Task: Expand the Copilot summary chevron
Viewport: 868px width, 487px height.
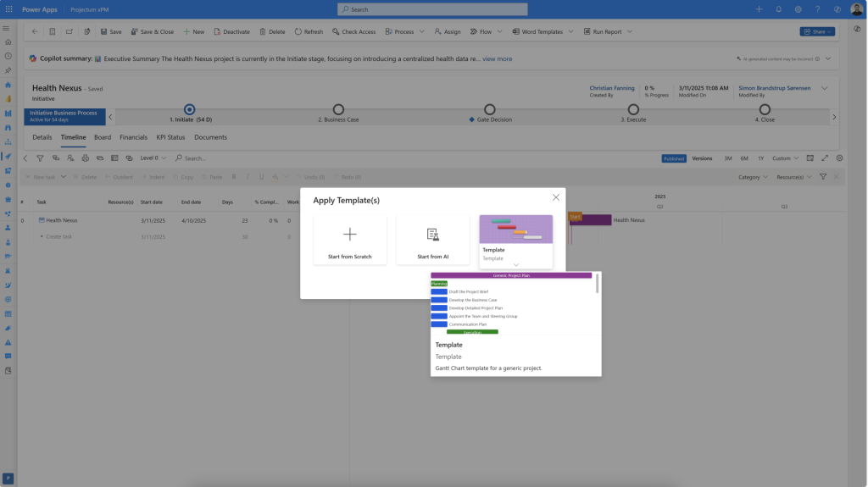Action: coord(828,58)
